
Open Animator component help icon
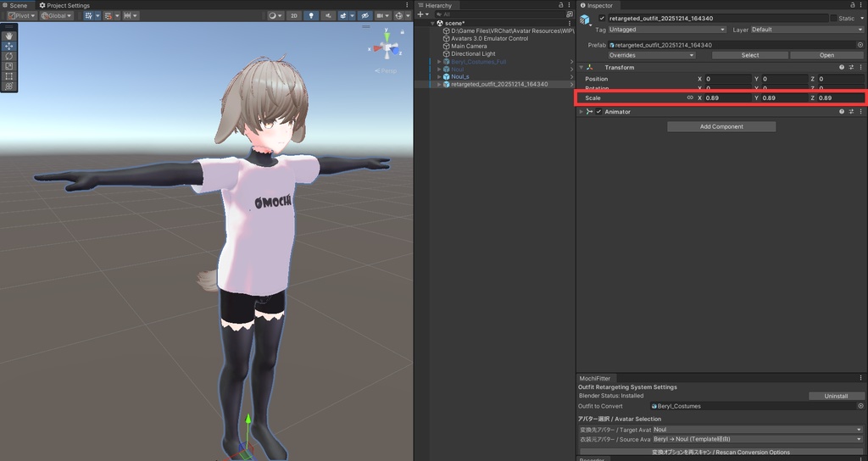[842, 111]
